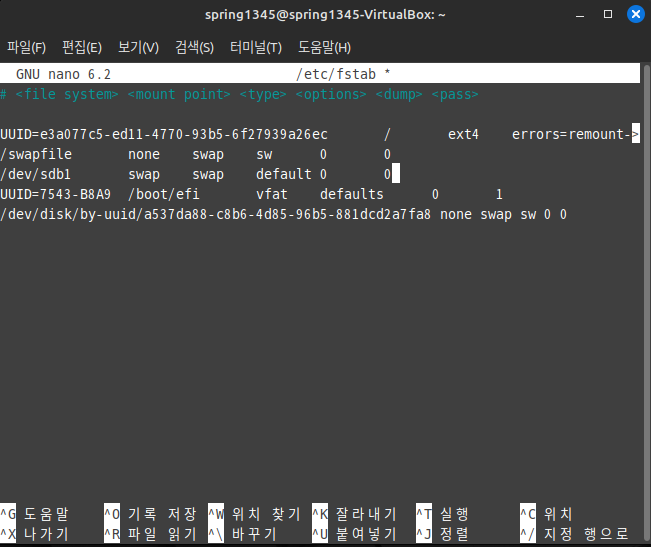Image resolution: width=651 pixels, height=547 pixels.
Task: Open the 파일(F) menu
Action: [x=26, y=47]
